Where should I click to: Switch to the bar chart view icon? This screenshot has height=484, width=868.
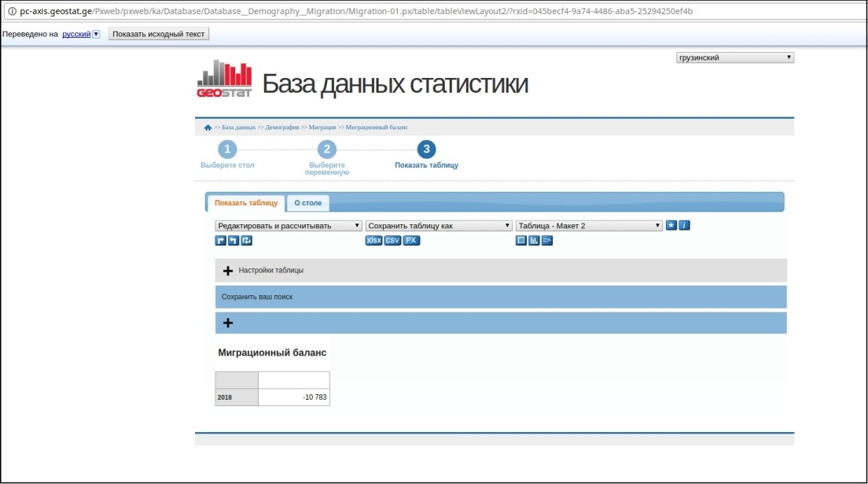pyautogui.click(x=534, y=241)
